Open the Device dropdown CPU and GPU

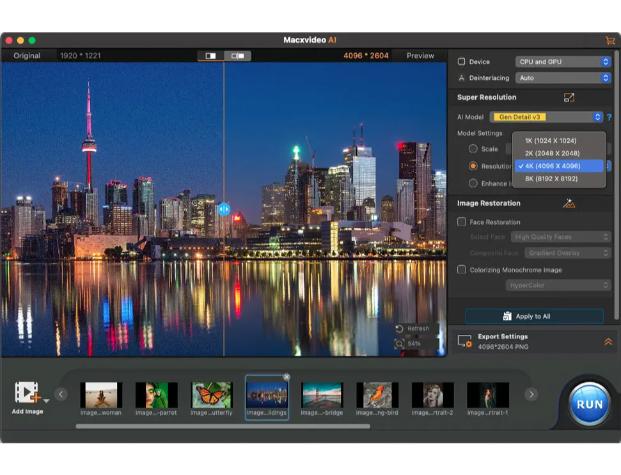[x=563, y=61]
